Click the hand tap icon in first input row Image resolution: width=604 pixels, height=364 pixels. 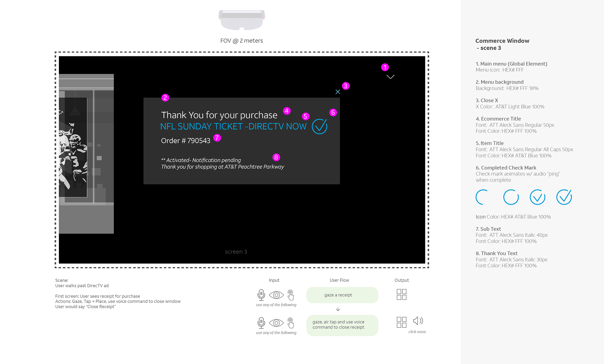tap(291, 295)
